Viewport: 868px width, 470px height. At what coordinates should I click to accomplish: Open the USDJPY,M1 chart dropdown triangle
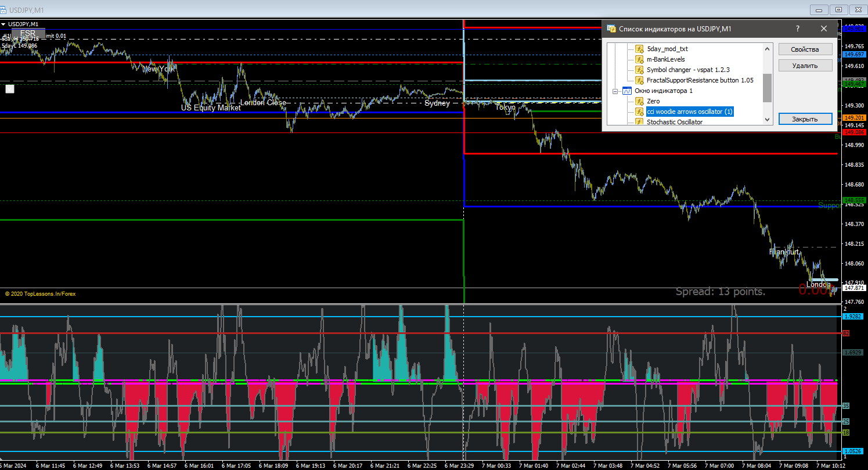3,24
